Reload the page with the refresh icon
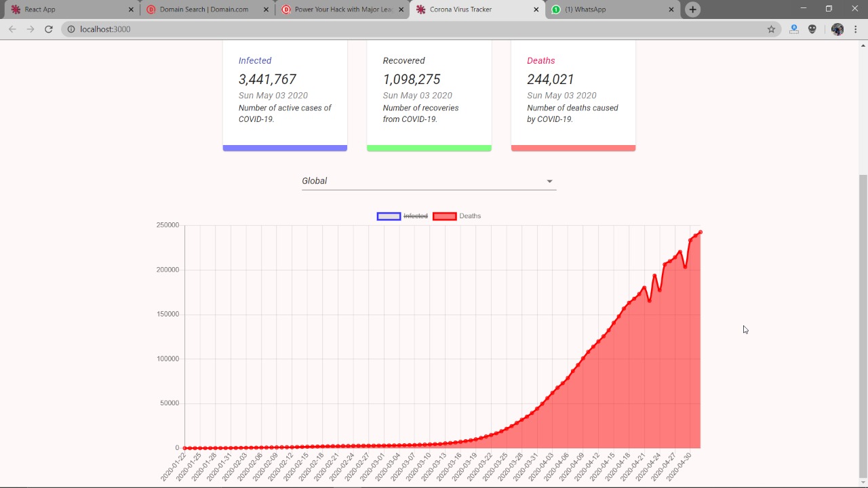868x488 pixels. [49, 29]
